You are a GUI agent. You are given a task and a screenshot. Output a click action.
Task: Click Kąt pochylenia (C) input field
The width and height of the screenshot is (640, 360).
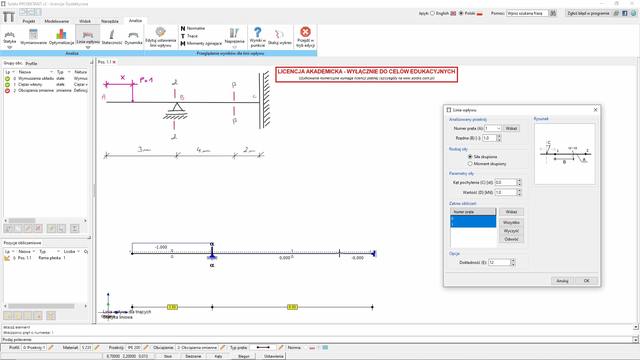tap(505, 182)
